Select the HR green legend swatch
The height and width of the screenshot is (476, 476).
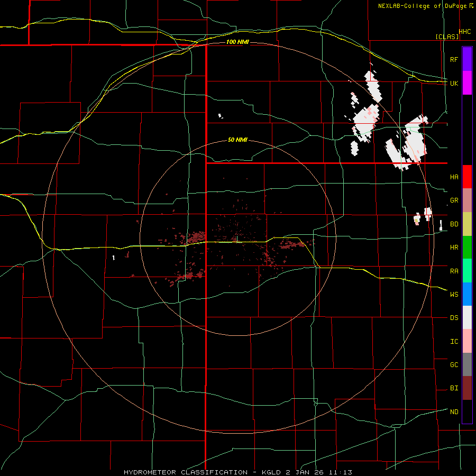(467, 248)
